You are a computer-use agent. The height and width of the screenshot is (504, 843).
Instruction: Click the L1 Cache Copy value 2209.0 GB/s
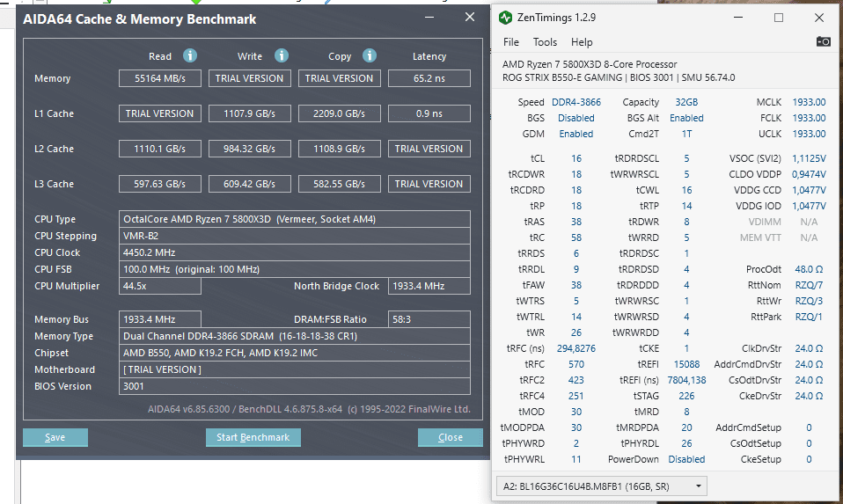tap(340, 114)
